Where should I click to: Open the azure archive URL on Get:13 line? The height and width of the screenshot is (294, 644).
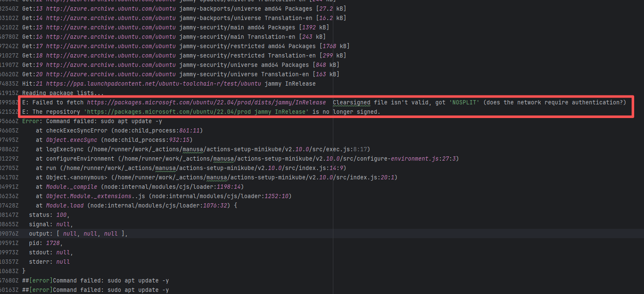click(111, 9)
